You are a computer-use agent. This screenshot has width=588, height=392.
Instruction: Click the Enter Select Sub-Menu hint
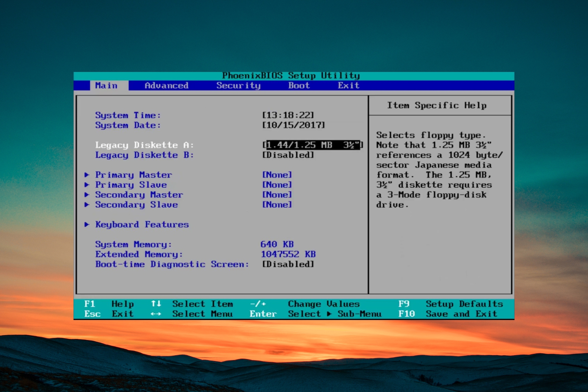pyautogui.click(x=315, y=314)
